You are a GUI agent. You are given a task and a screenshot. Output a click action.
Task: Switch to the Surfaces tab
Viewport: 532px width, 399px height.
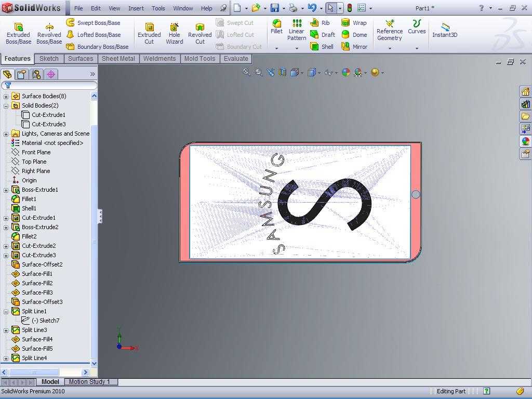(81, 58)
